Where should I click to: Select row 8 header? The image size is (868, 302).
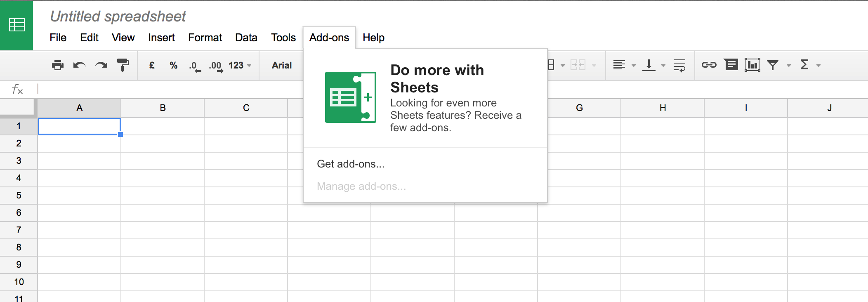click(x=19, y=248)
